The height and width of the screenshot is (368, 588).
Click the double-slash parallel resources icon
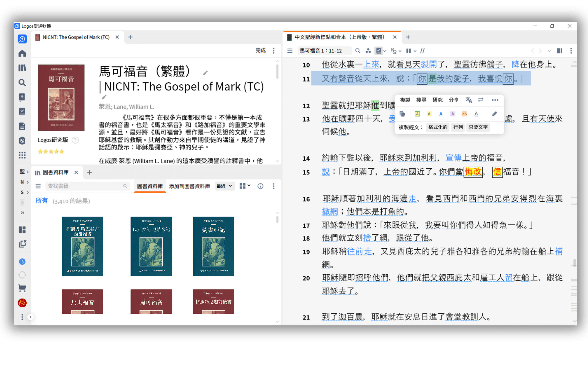pyautogui.click(x=422, y=51)
